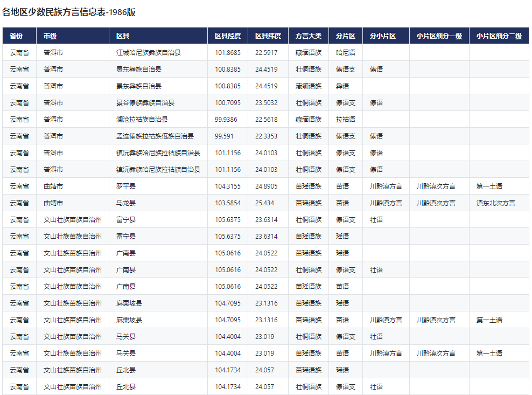The image size is (532, 395).
Task: Click the 小片区细分一级 column header
Action: [x=439, y=36]
